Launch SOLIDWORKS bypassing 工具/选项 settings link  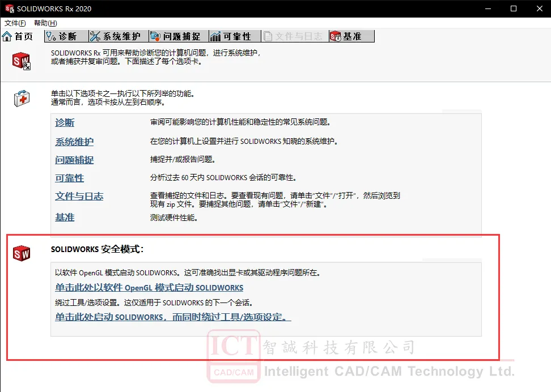(173, 317)
